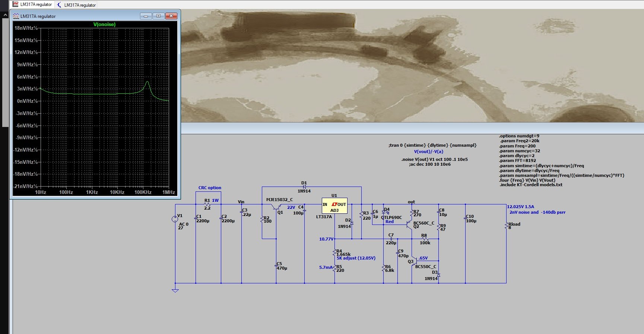Select capacitor C6 1µ symbol
Viewport: 644px width, 334px height.
[x=372, y=213]
